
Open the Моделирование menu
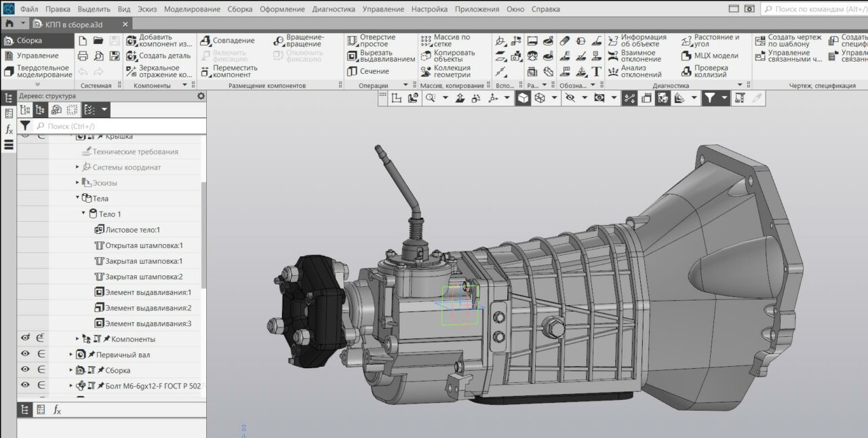[192, 9]
